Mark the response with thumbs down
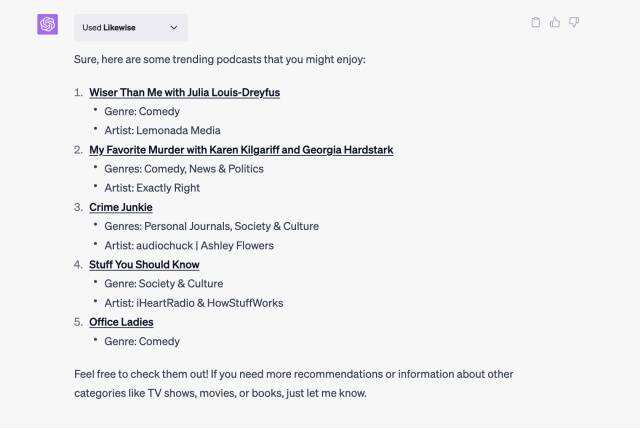 pyautogui.click(x=574, y=22)
